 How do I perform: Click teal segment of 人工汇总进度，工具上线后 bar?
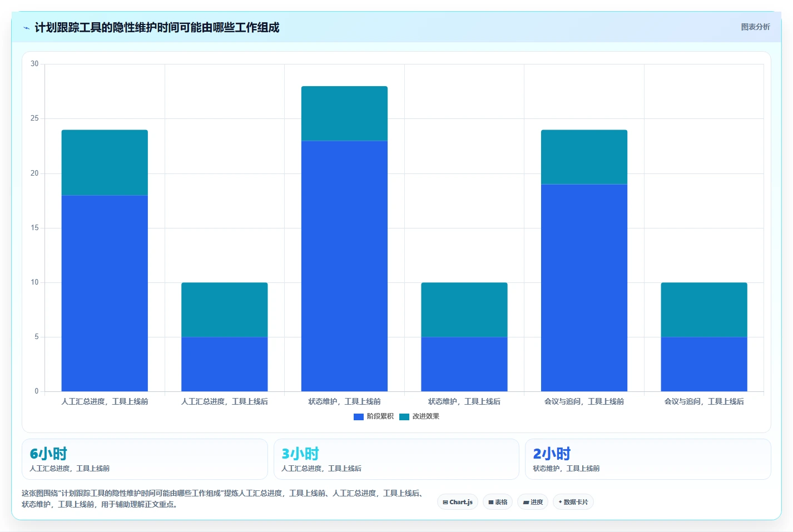pos(225,310)
